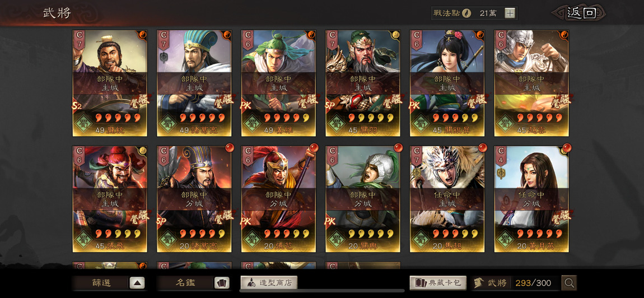Click the 蜀 faction badge on 龐統's card
The width and height of the screenshot is (644, 298).
(x=86, y=123)
